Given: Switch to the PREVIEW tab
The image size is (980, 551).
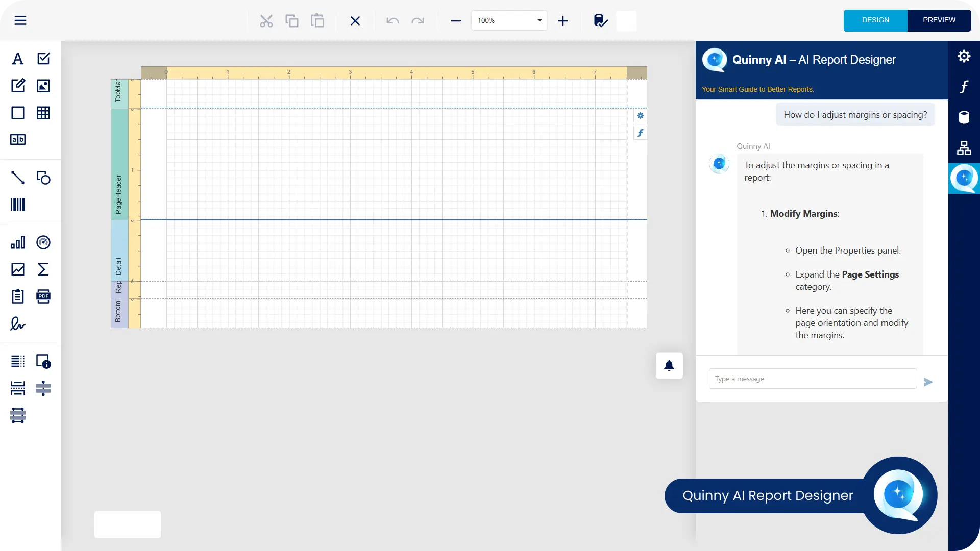Looking at the screenshot, I should click(939, 20).
